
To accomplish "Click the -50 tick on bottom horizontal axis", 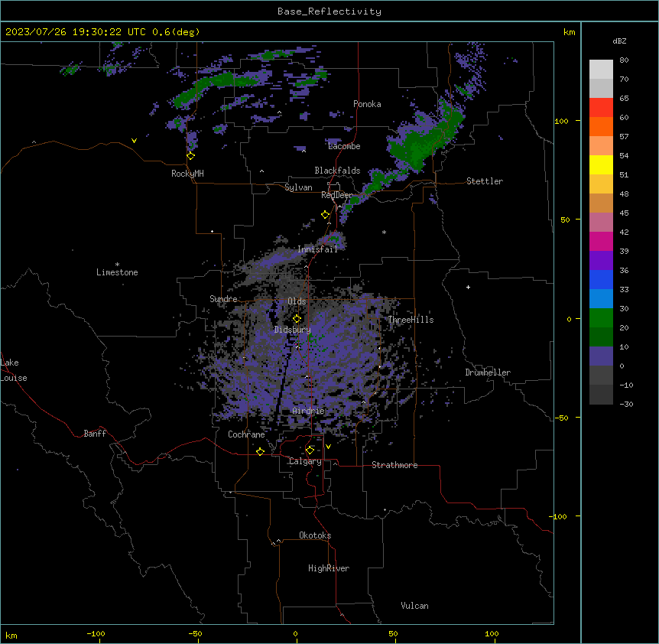I will [x=195, y=633].
